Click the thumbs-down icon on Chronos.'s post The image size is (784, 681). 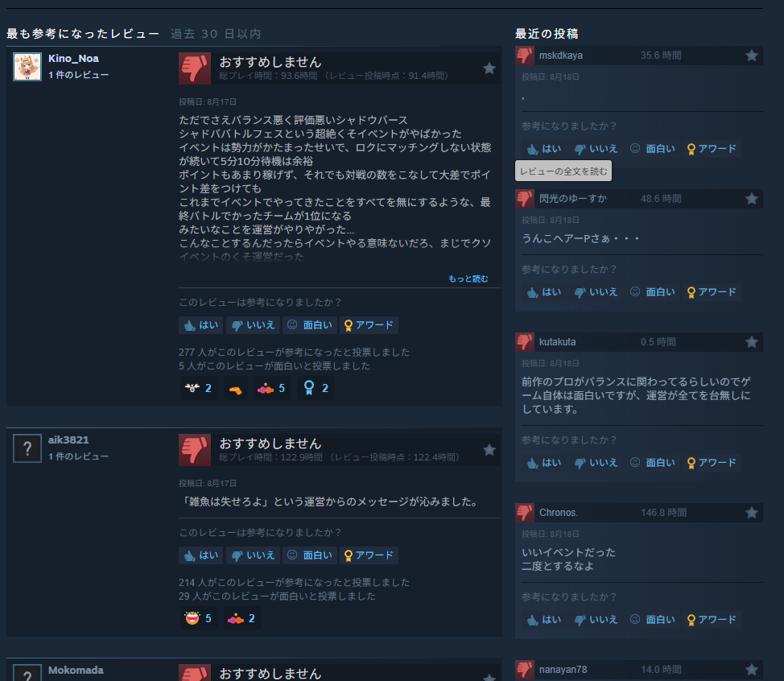(525, 513)
